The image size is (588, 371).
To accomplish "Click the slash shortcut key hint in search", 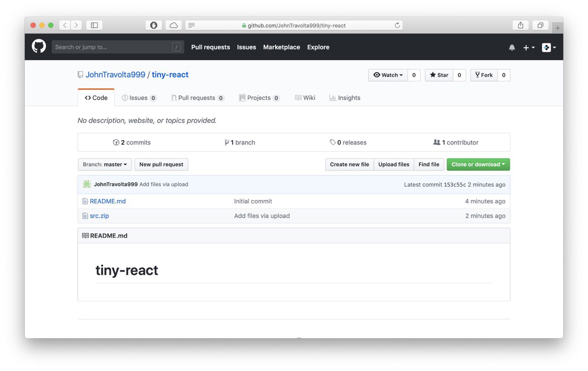I will [x=176, y=47].
